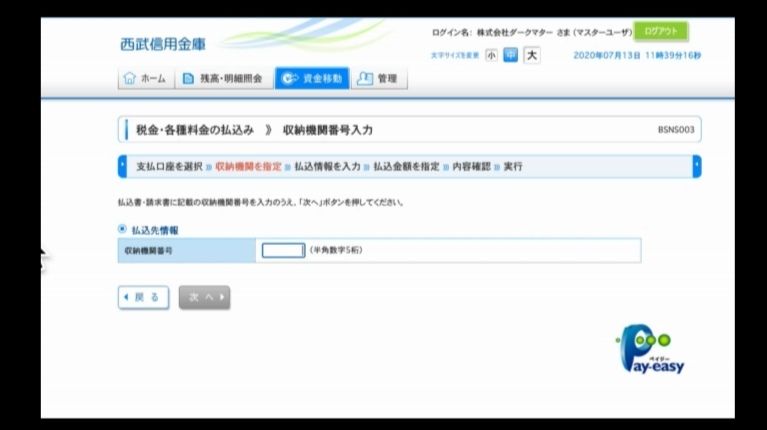This screenshot has width=767, height=430.
Task: Go to ホーム tab
Action: 145,79
